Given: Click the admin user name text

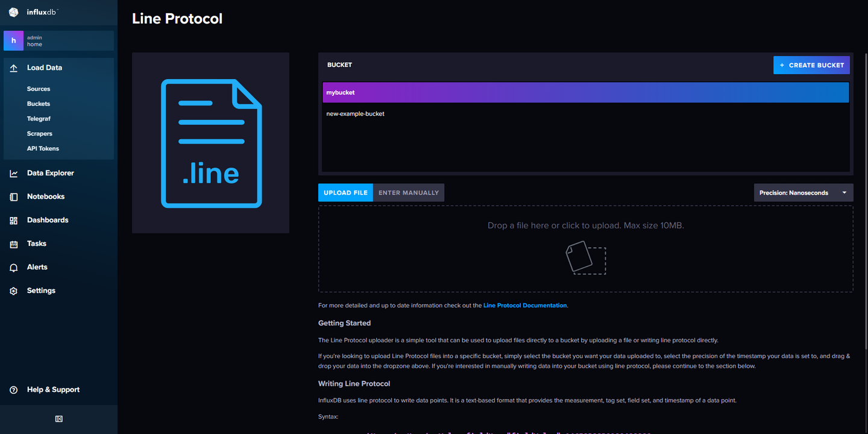Looking at the screenshot, I should [x=34, y=37].
